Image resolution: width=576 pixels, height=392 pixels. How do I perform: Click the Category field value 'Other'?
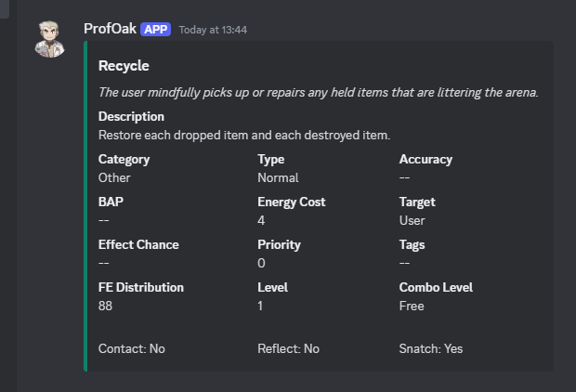tap(114, 177)
